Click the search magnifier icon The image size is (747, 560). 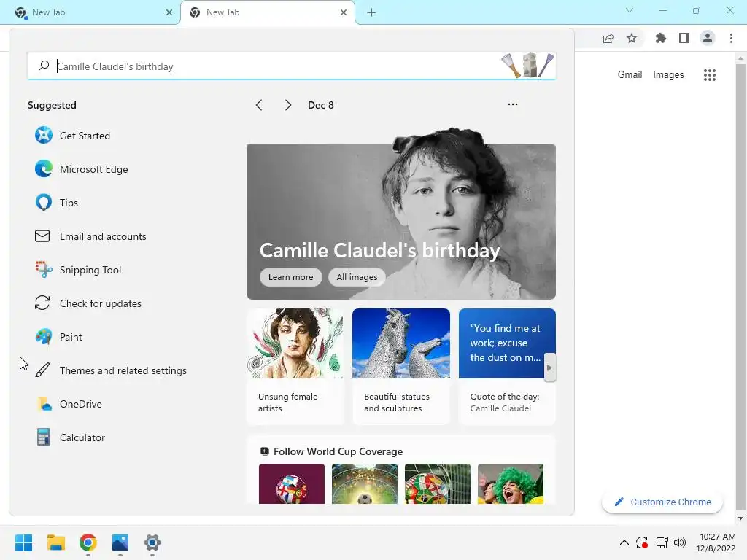click(44, 66)
